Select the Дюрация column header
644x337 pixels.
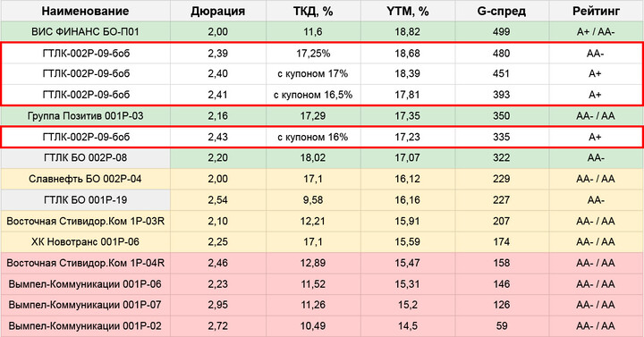coord(218,11)
